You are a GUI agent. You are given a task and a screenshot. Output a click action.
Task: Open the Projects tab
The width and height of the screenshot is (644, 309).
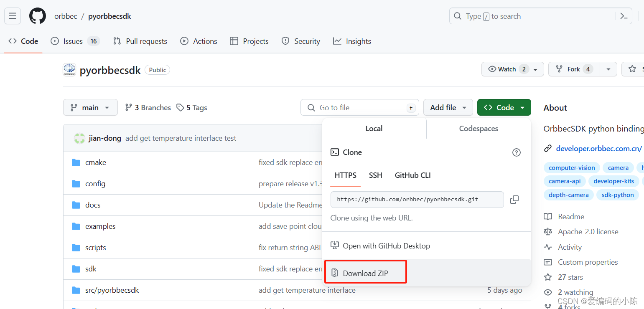coord(249,41)
